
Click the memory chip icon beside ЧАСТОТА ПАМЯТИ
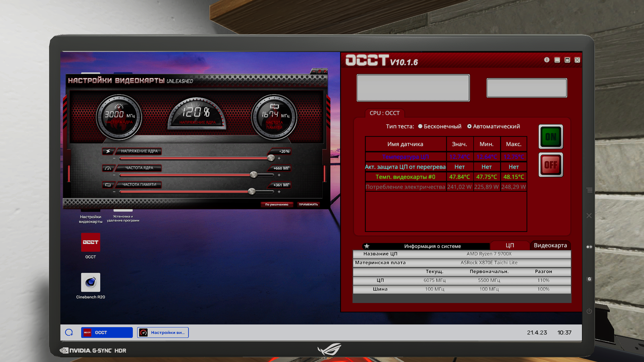(108, 185)
